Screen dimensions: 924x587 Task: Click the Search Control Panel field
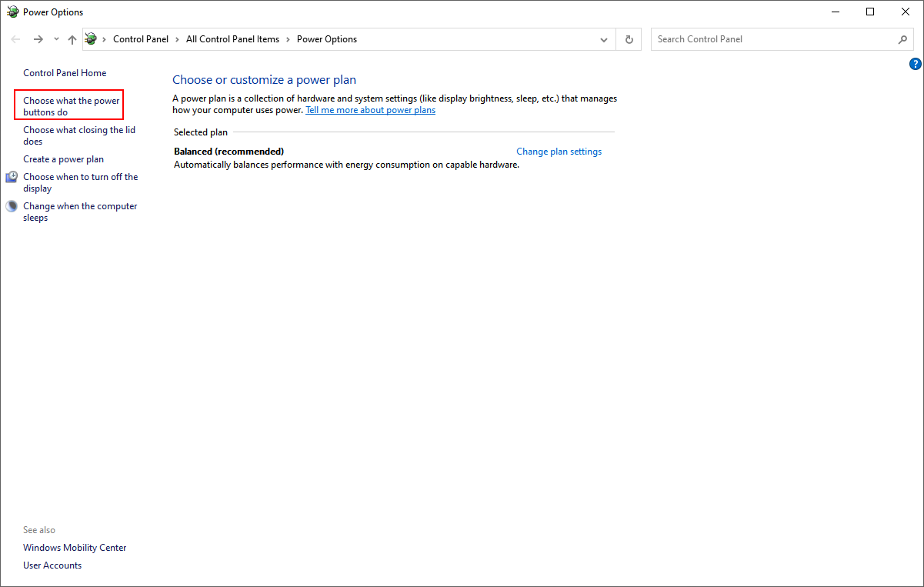(773, 39)
